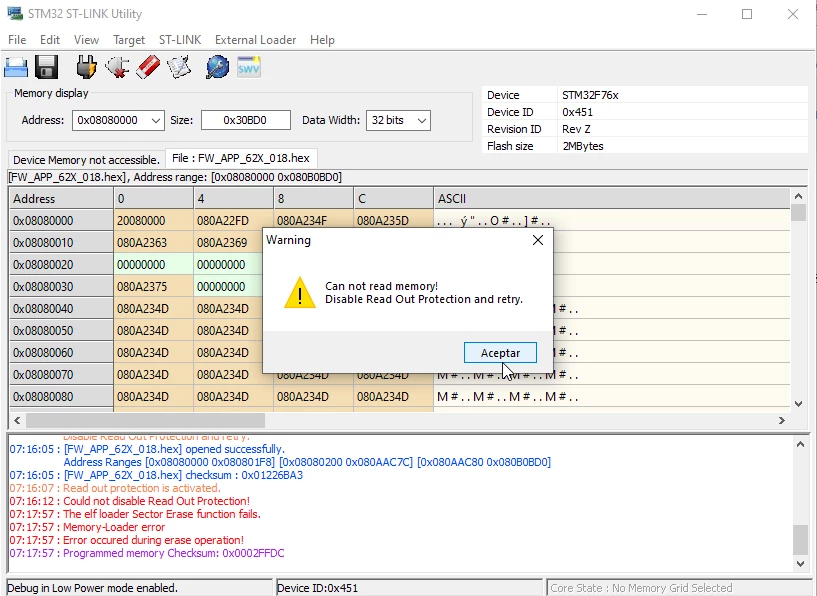Open the ST-LINK menu
Image resolution: width=817 pixels, height=596 pixels.
point(180,40)
